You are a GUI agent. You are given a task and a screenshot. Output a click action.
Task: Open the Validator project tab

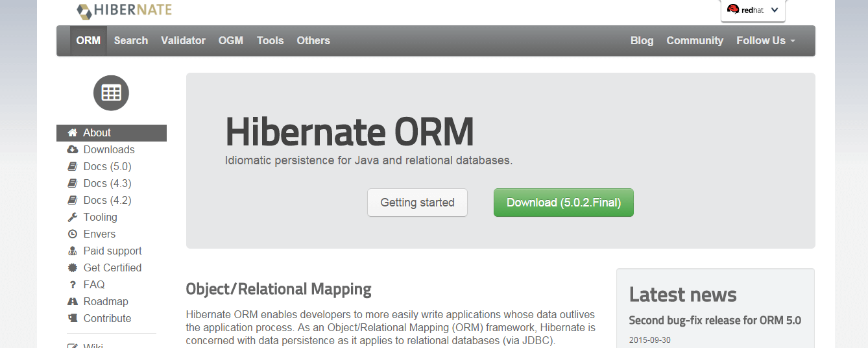tap(183, 40)
